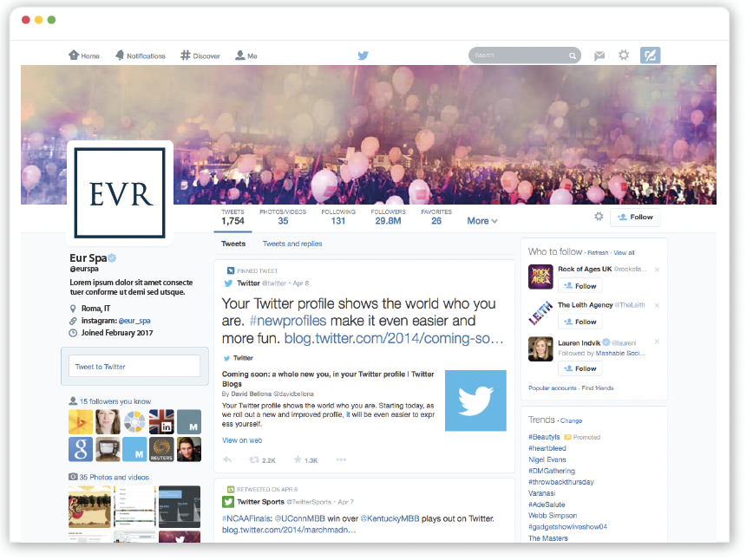This screenshot has width=753, height=560.
Task: Open the Google follower avatar
Action: click(81, 449)
